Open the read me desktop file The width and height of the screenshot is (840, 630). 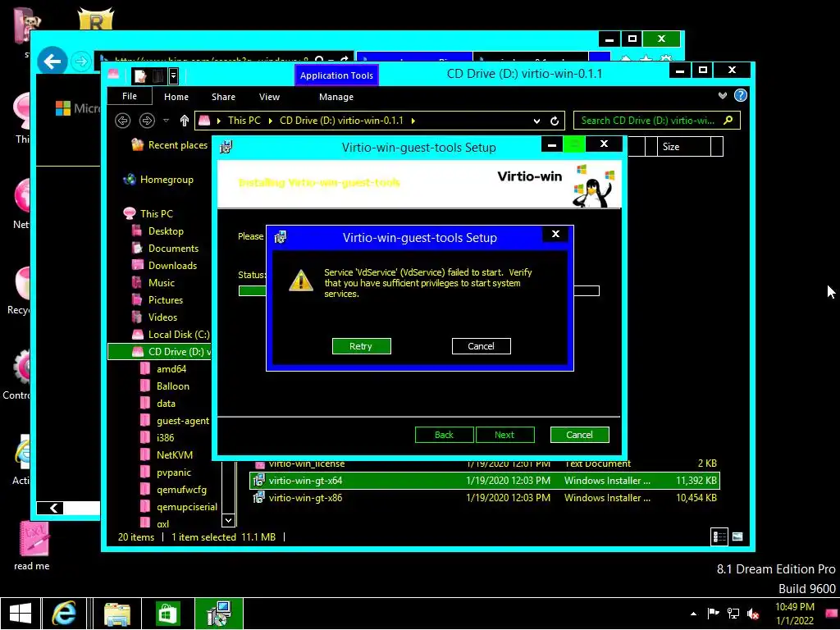tap(32, 546)
